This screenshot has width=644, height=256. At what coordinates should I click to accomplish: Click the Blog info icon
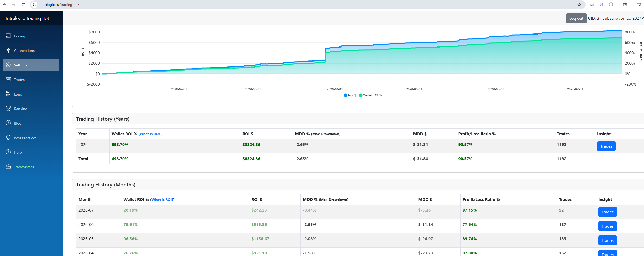pyautogui.click(x=8, y=123)
